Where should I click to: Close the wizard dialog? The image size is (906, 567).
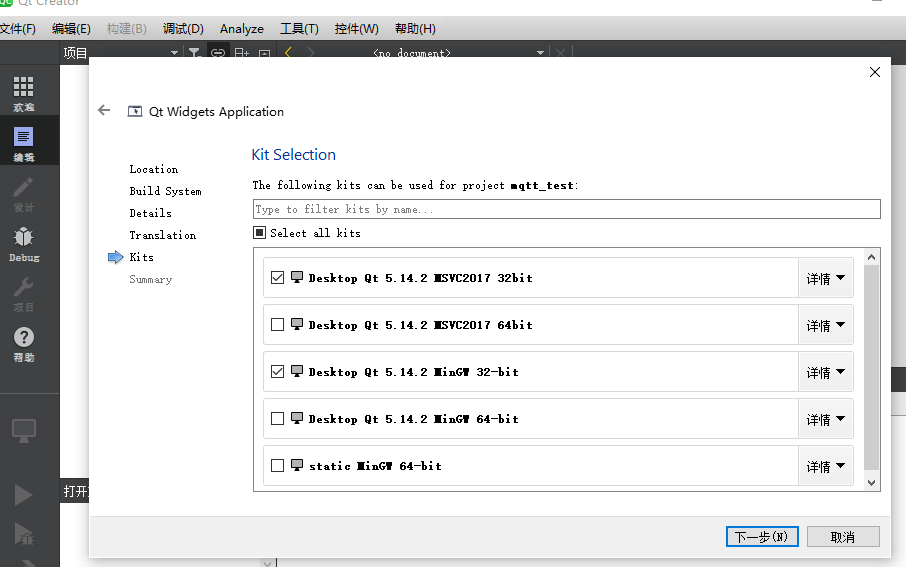click(x=875, y=72)
